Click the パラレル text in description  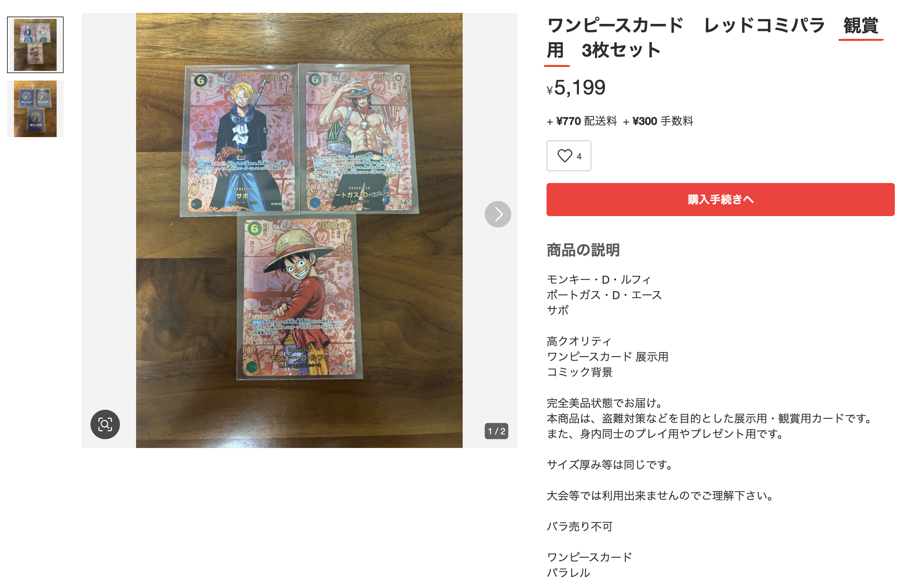569,573
